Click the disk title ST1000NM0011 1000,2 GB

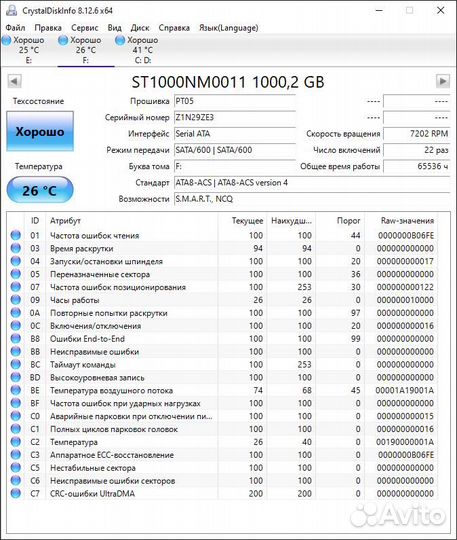228,82
